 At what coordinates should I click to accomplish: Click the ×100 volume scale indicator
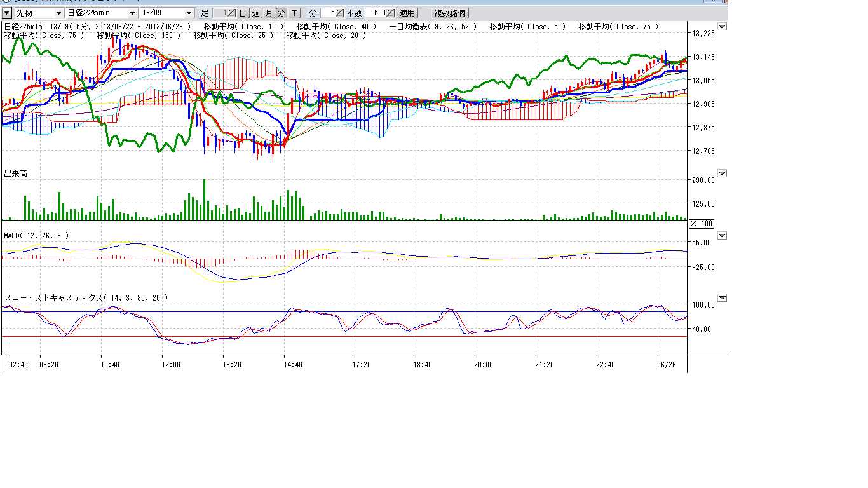(x=701, y=223)
